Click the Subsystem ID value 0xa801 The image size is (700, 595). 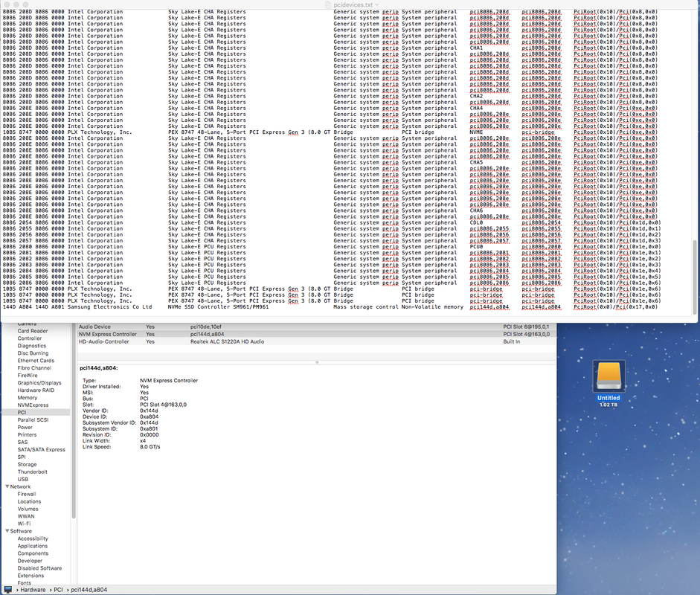149,428
